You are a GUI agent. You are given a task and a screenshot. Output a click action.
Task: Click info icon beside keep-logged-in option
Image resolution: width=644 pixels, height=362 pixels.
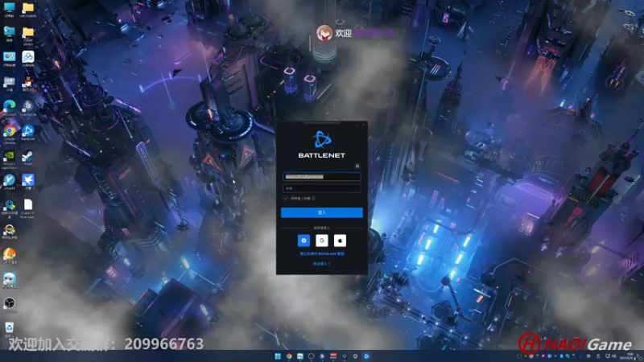click(314, 198)
